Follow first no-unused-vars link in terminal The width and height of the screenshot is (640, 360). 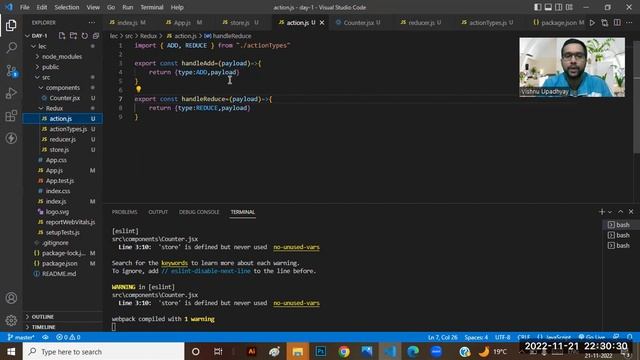coord(296,247)
